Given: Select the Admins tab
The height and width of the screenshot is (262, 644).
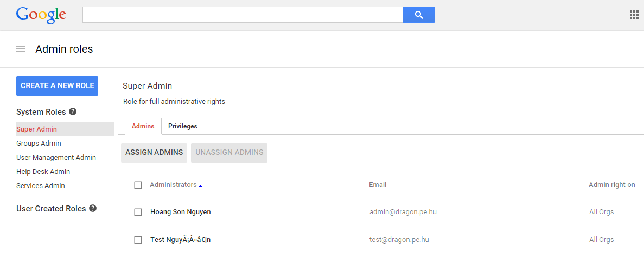Looking at the screenshot, I should tap(143, 126).
